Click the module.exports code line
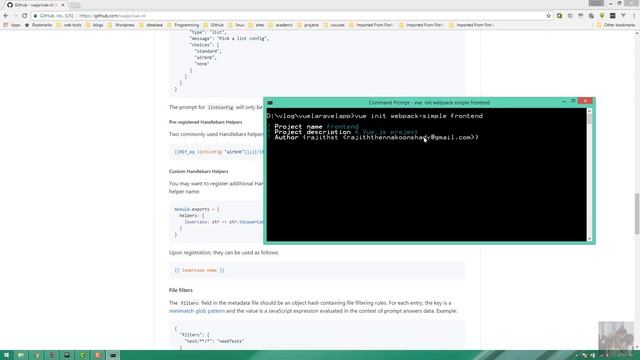The image size is (640, 360). coord(197,209)
